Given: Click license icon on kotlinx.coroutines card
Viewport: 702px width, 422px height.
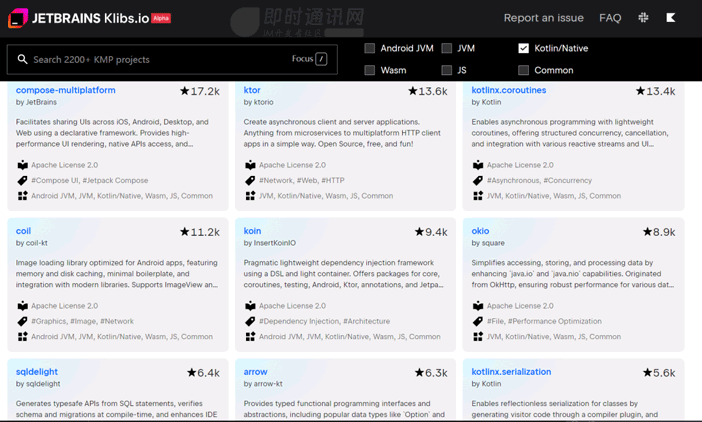Looking at the screenshot, I should [478, 165].
